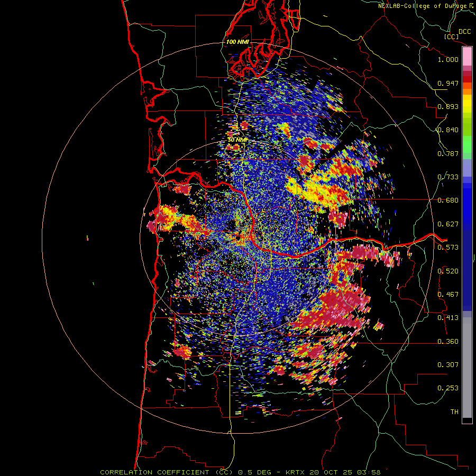Click the NEXLAB-College of DuPage credit text

click(423, 6)
